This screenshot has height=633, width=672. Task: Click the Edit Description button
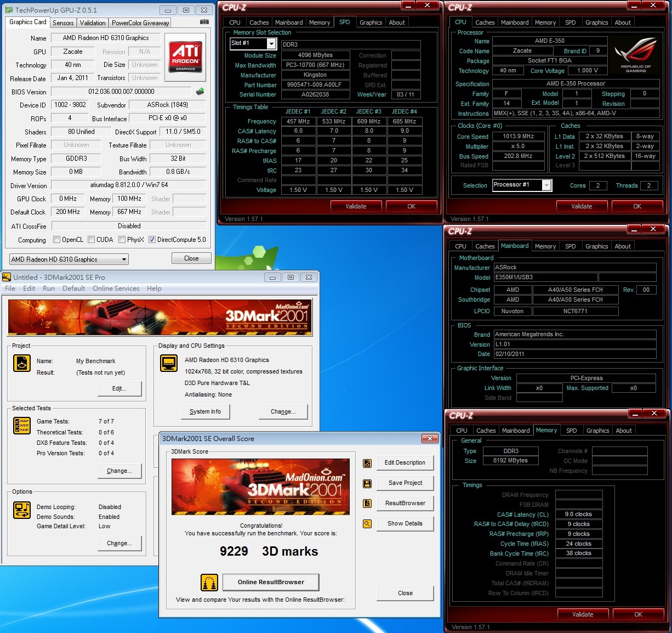405,462
